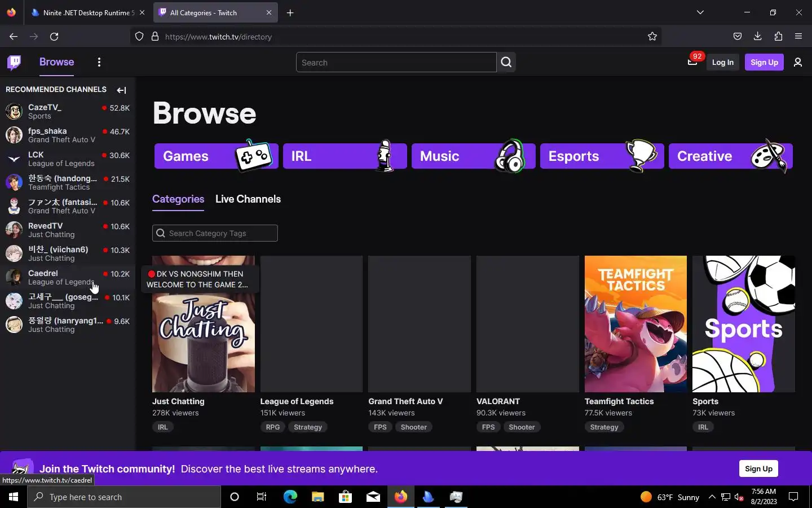This screenshot has height=508, width=812.
Task: Open the Grand Theft Auto V category title
Action: point(405,401)
